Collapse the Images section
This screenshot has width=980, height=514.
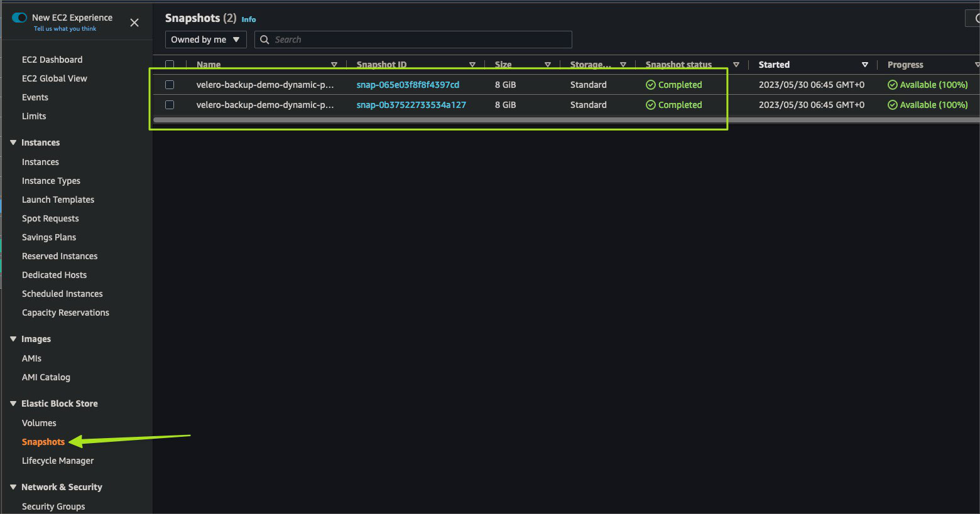click(x=13, y=339)
